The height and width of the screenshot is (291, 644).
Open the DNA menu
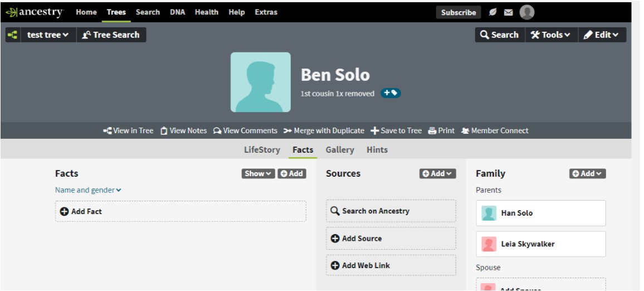(177, 12)
